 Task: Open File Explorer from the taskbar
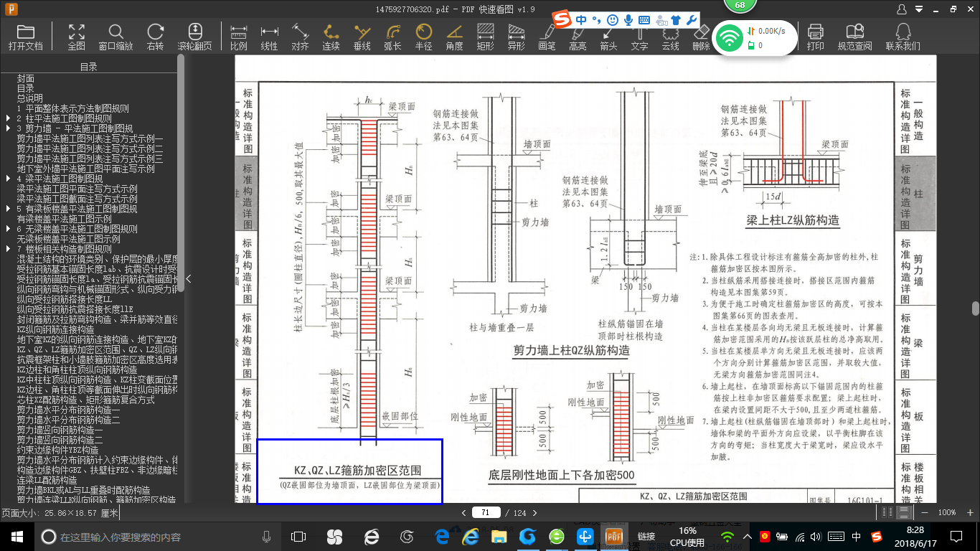coord(499,537)
